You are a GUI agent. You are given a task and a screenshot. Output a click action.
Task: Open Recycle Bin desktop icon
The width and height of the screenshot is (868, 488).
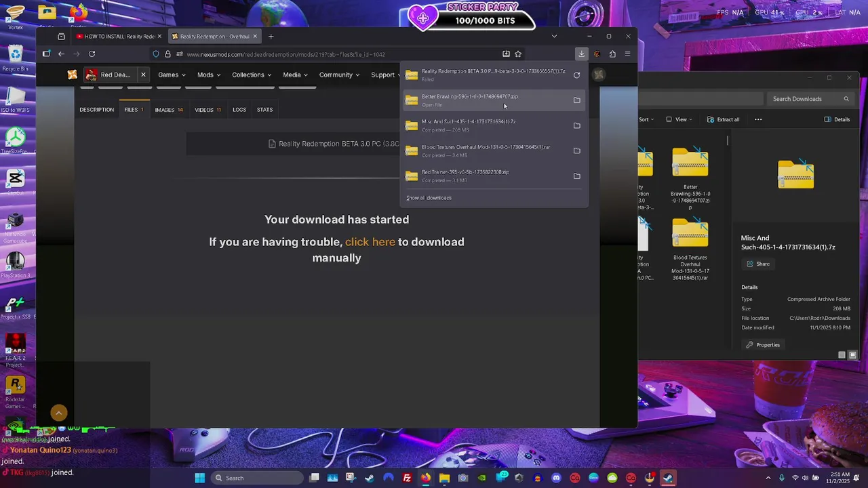point(15,58)
